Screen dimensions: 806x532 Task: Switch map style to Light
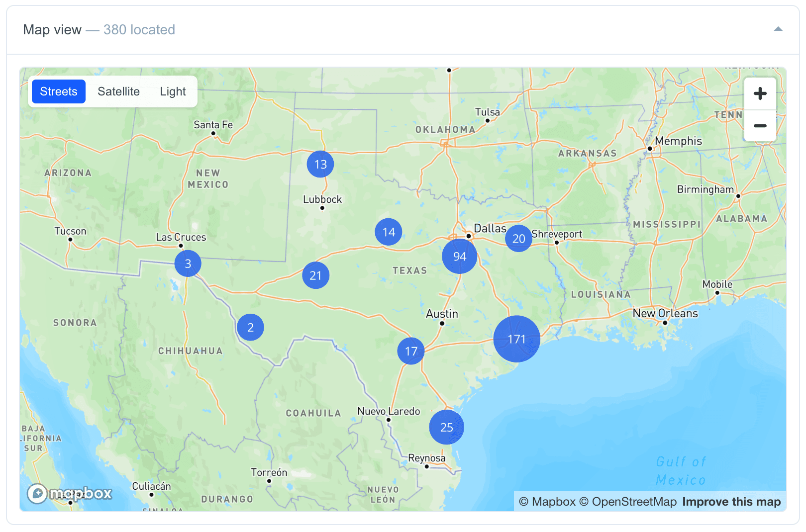(173, 91)
